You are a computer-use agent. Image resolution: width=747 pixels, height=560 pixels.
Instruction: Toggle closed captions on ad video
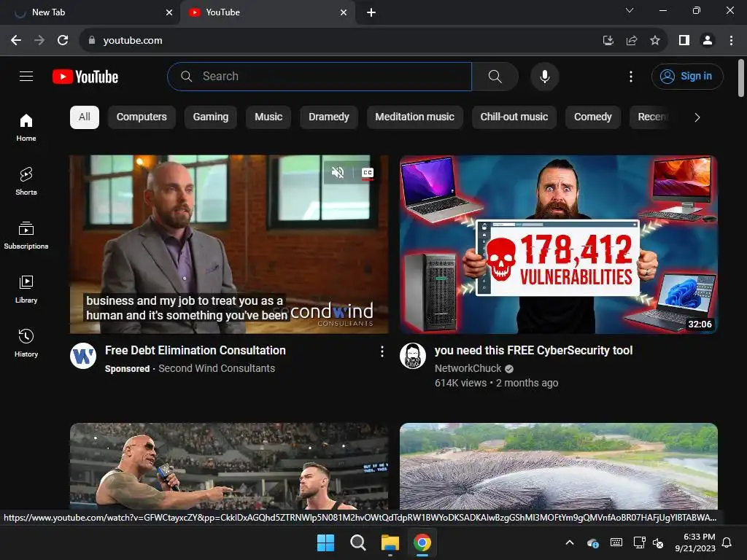(x=368, y=173)
